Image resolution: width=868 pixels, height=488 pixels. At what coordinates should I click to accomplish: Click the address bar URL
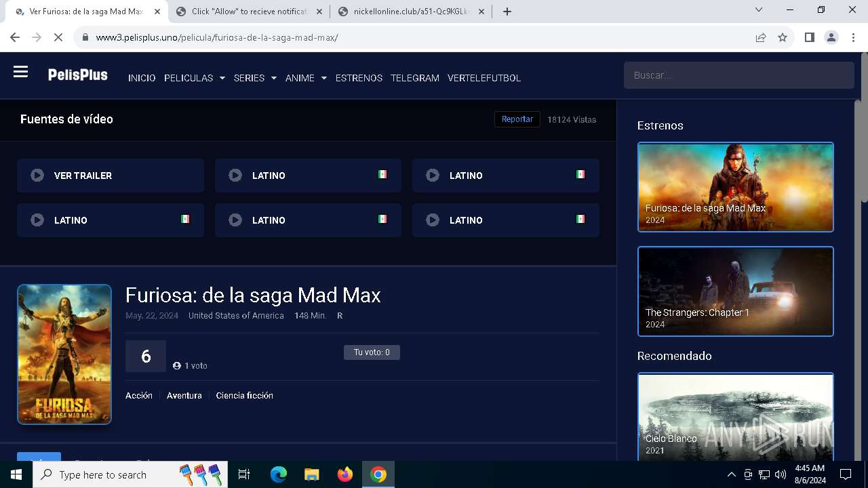[217, 37]
